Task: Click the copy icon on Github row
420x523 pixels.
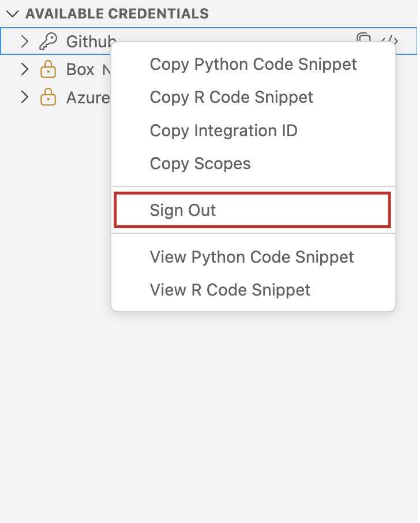Action: coord(363,39)
